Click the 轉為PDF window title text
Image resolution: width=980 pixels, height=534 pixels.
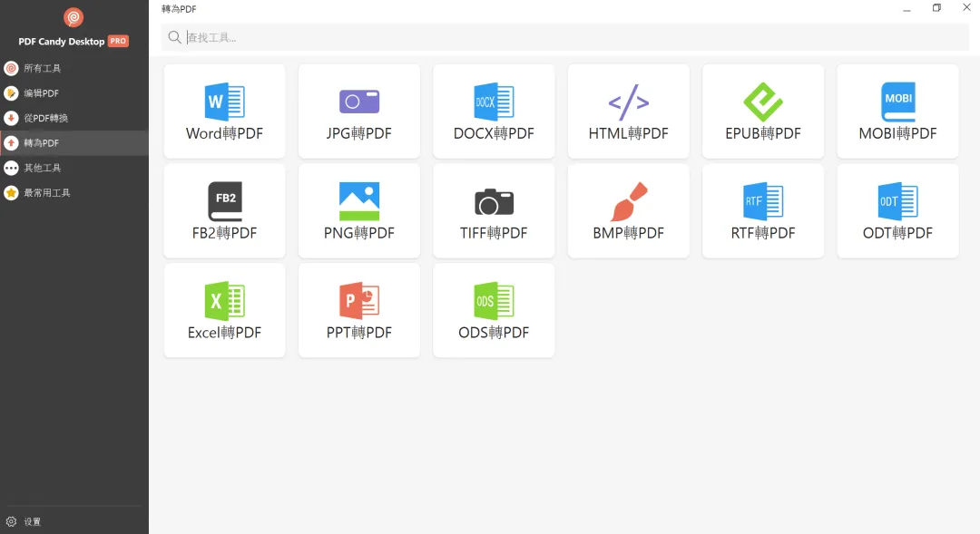(x=179, y=9)
